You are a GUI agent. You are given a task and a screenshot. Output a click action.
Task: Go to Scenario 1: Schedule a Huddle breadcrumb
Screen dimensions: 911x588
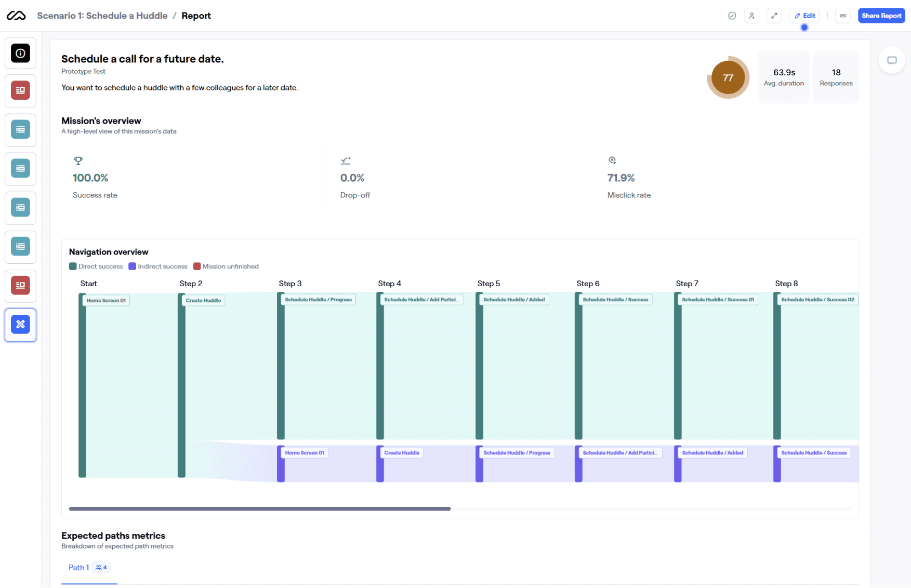(x=102, y=16)
